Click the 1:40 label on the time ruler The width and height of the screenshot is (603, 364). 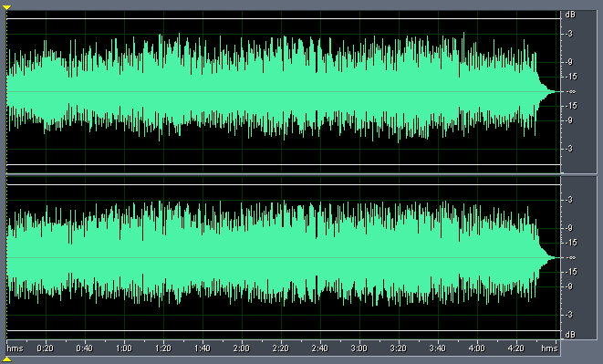(x=203, y=348)
